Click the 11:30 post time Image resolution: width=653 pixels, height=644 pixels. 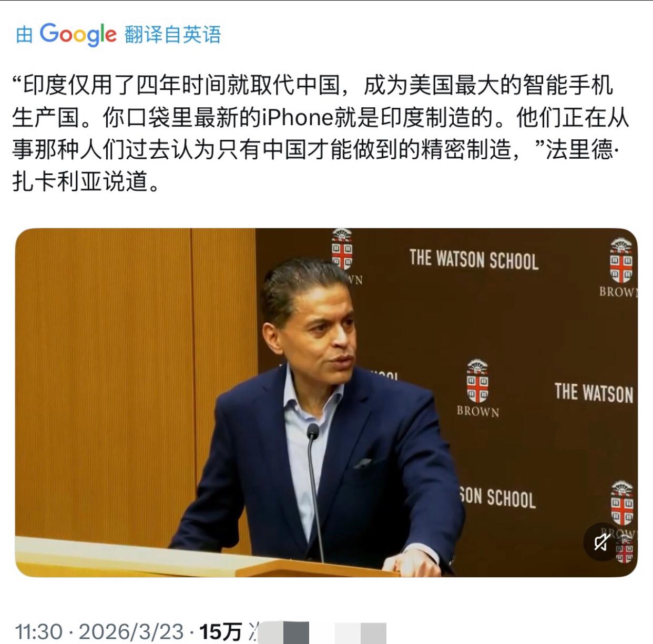[x=39, y=631]
